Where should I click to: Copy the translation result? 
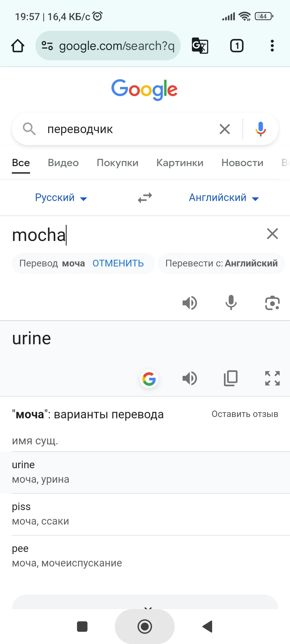(230, 378)
